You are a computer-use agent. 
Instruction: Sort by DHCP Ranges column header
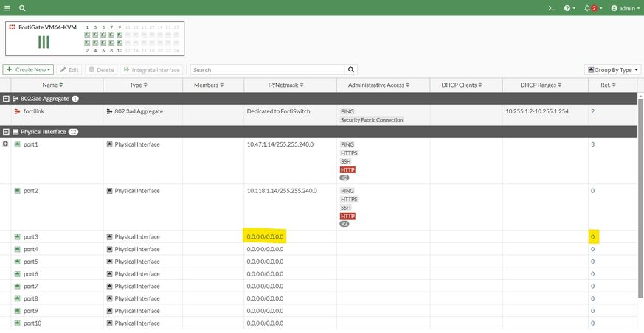(x=541, y=85)
